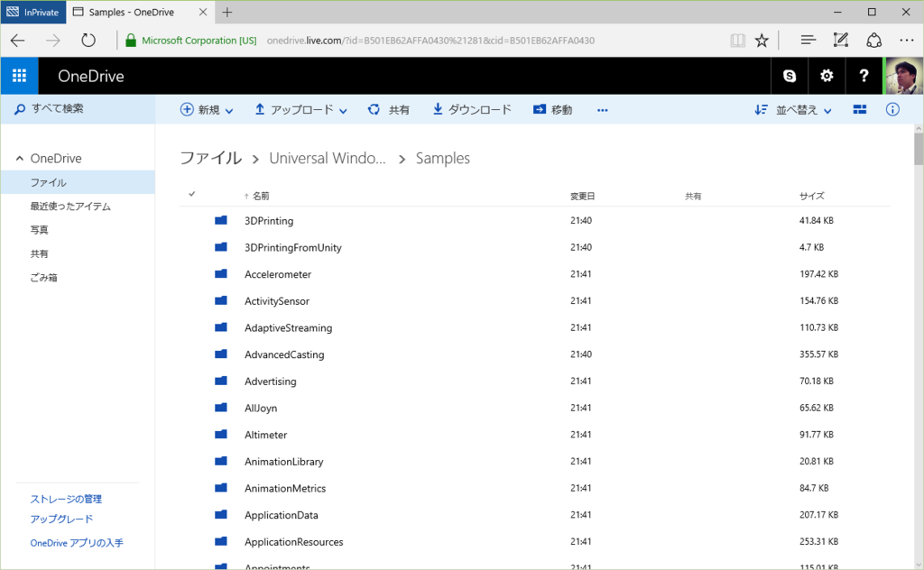
Task: Select ファイル in the left navigation
Action: (78, 182)
